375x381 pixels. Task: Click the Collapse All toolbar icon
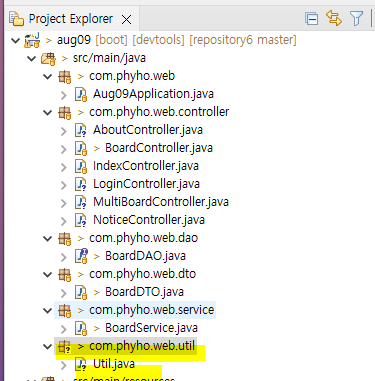coord(311,19)
